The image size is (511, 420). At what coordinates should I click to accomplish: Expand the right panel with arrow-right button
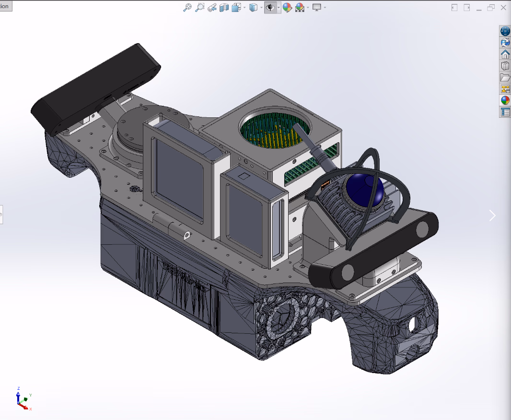(467, 8)
